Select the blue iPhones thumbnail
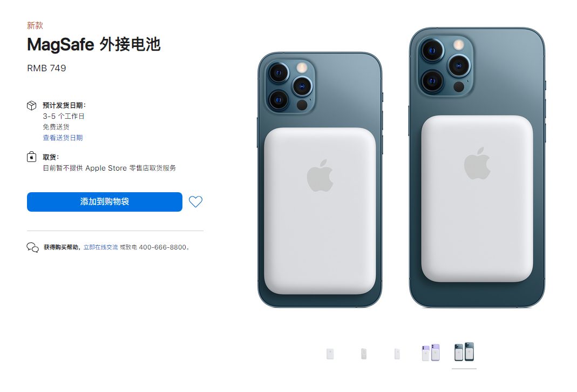Screen dimensions: 577x392 tap(464, 352)
